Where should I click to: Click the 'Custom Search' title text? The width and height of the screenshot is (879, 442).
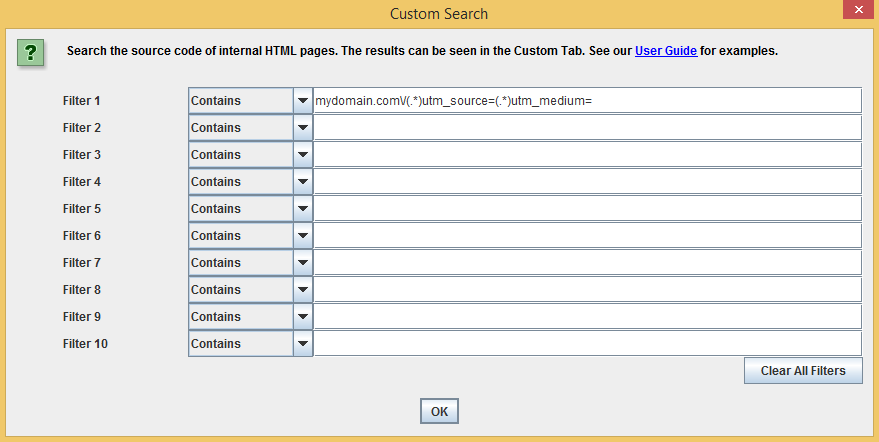click(439, 13)
